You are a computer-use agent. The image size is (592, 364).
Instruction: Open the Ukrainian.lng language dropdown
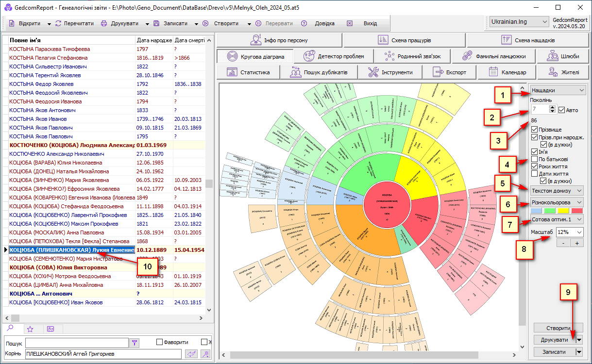(518, 22)
